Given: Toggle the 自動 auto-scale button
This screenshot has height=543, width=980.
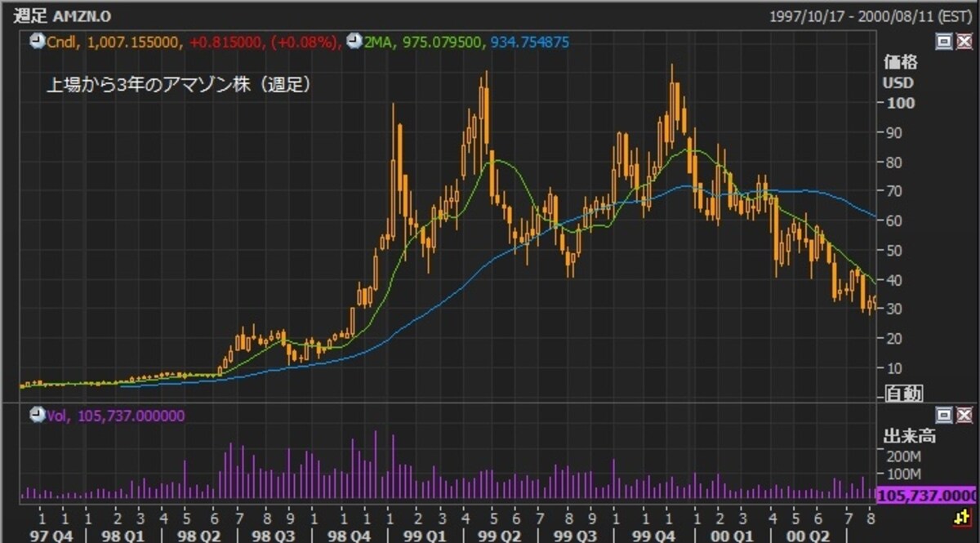Looking at the screenshot, I should [x=905, y=394].
